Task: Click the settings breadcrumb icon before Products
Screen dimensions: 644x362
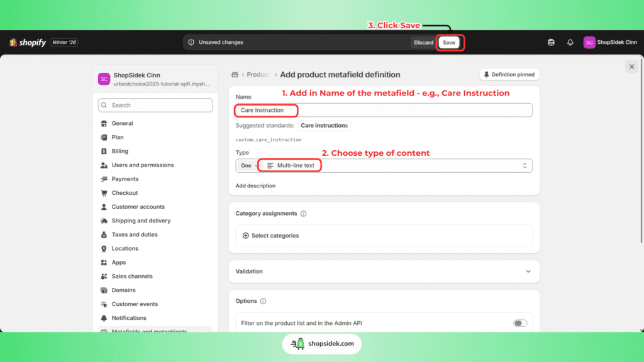Action: 235,75
